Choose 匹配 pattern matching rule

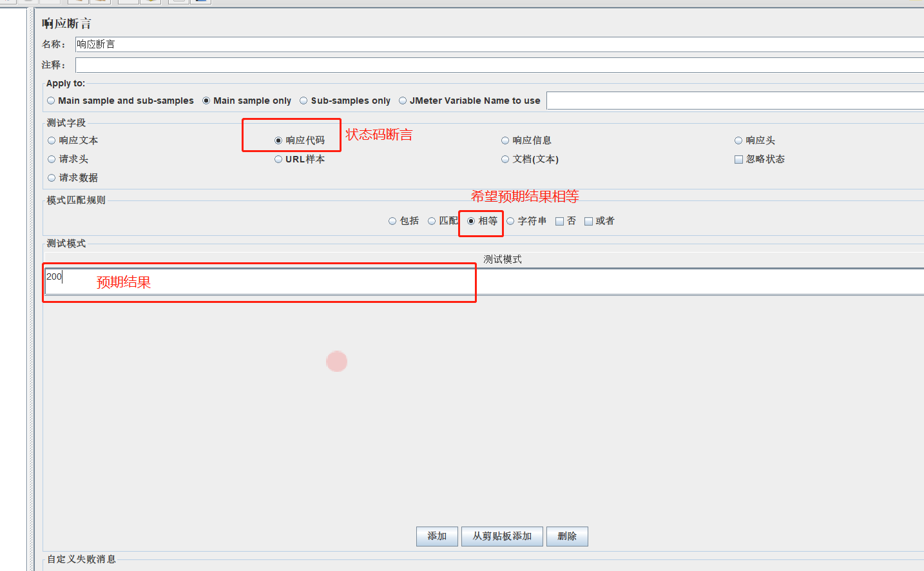point(443,221)
